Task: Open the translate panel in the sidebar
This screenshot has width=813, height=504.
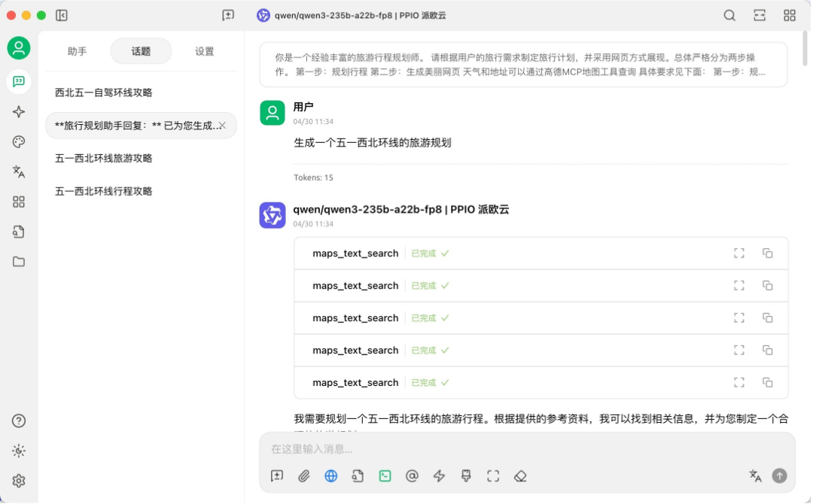Action: pyautogui.click(x=18, y=172)
